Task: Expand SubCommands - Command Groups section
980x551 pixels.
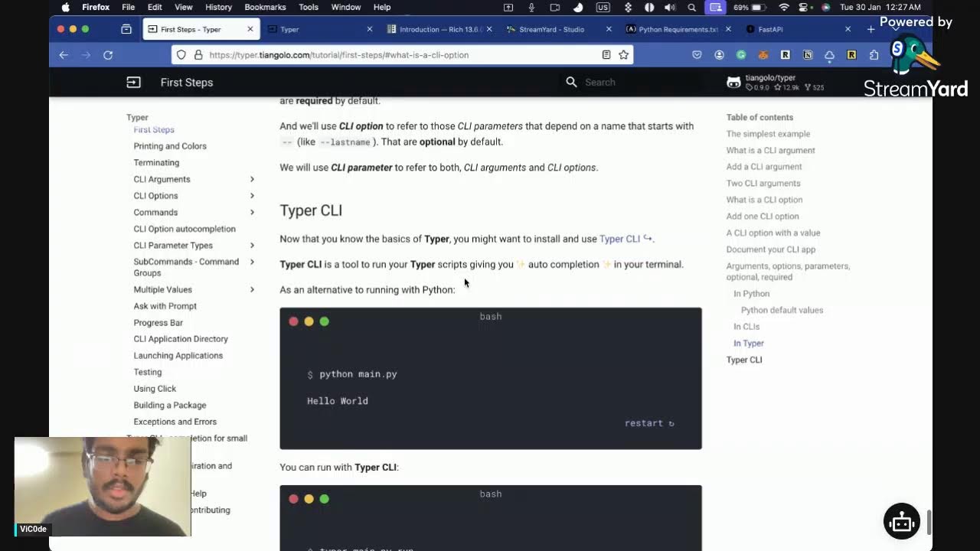Action: (252, 262)
